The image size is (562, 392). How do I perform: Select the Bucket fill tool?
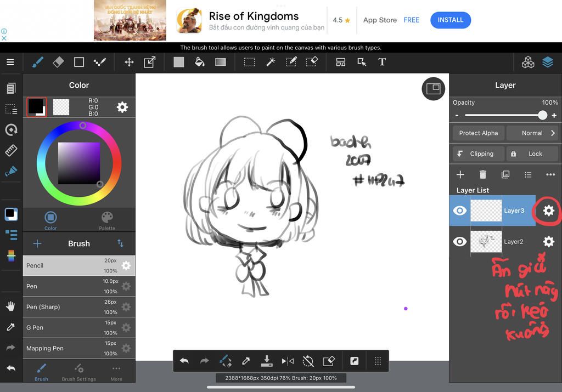(200, 63)
